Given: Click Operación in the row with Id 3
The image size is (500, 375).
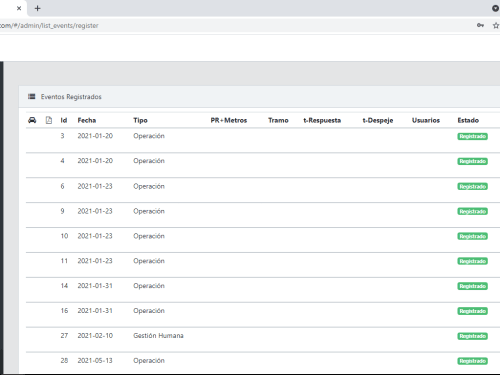Looking at the screenshot, I should click(x=149, y=136).
